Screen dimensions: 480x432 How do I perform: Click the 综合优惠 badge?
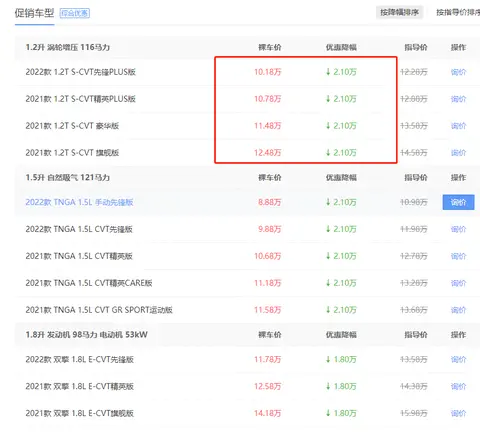(75, 13)
